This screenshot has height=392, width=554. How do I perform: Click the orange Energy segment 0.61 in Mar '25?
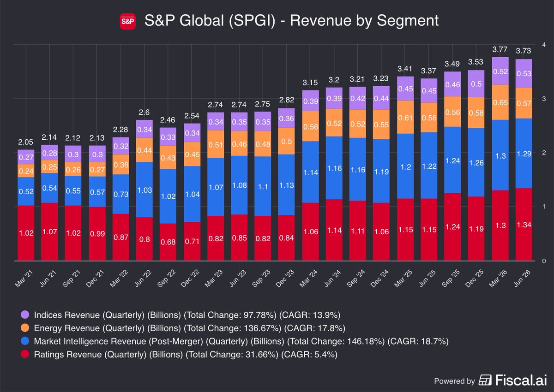[x=405, y=117]
